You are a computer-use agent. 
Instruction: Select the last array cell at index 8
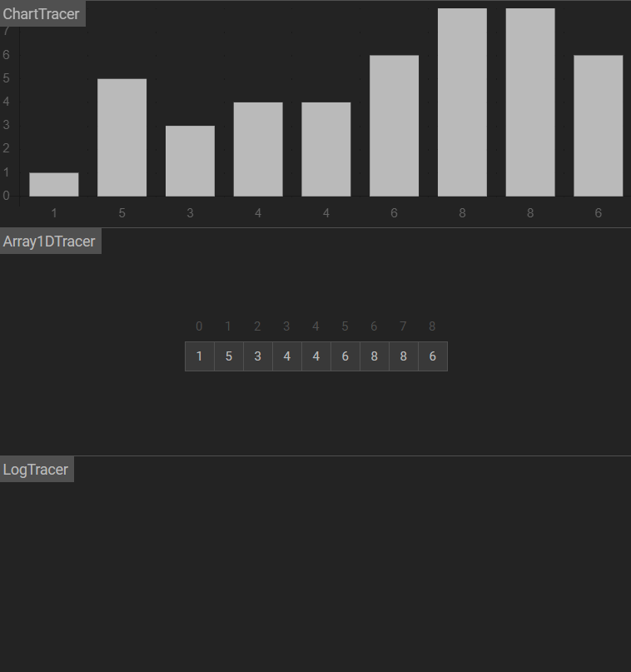tap(432, 356)
